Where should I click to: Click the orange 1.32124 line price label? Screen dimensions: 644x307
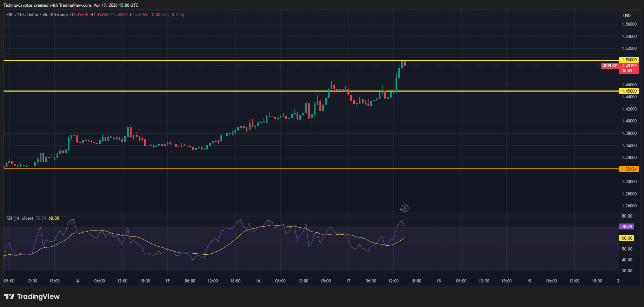[629, 169]
